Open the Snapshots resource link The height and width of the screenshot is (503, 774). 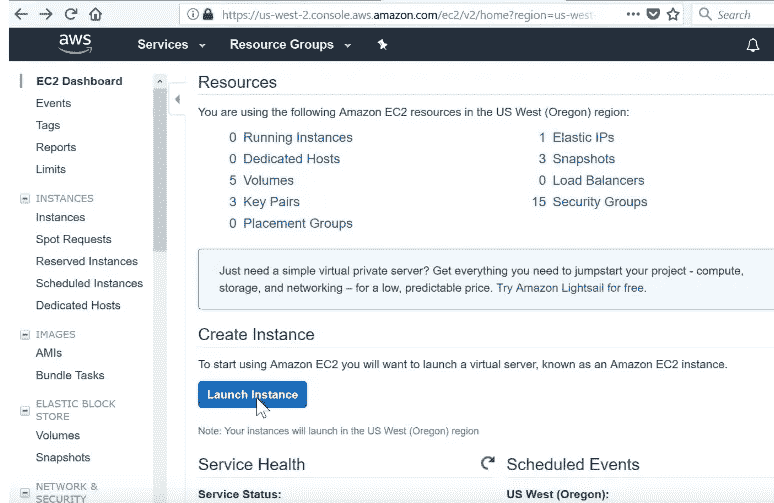(583, 159)
